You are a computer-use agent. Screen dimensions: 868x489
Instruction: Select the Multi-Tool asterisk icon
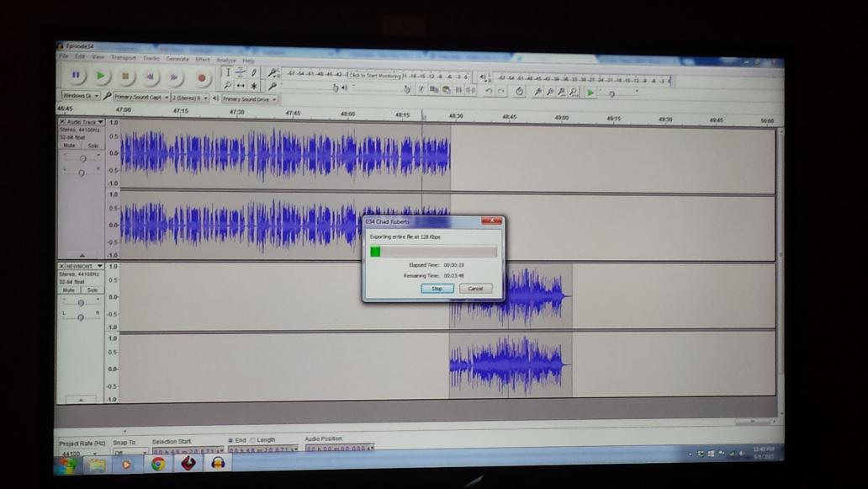click(x=253, y=86)
